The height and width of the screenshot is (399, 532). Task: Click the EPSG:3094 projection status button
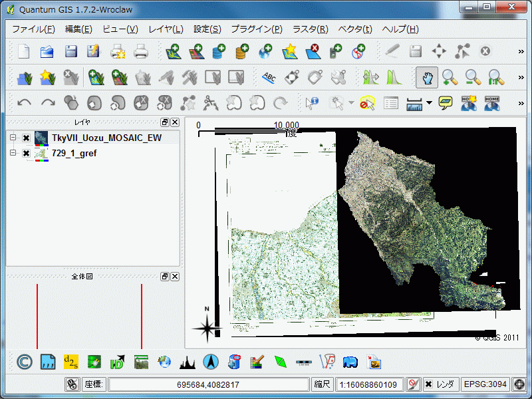point(485,384)
